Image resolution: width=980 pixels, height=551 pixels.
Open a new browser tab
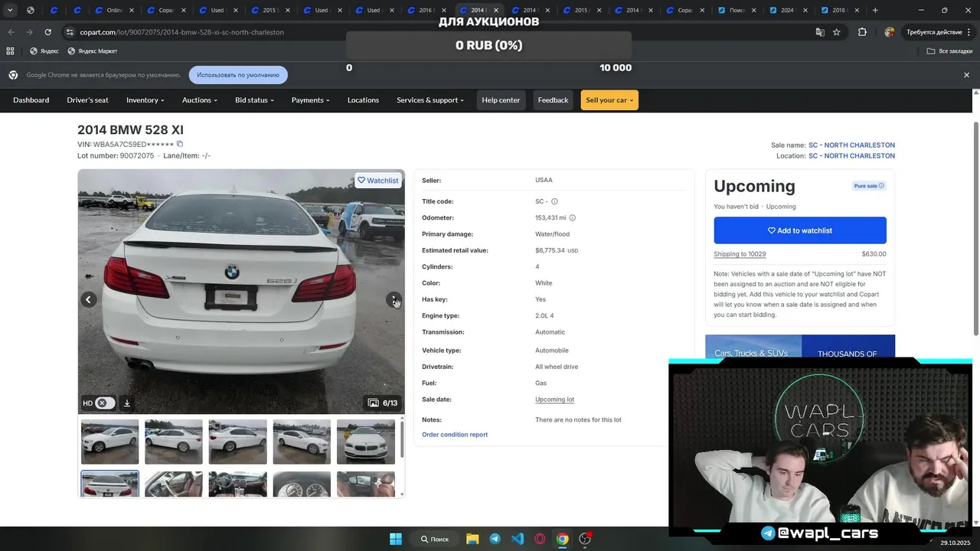coord(875,11)
